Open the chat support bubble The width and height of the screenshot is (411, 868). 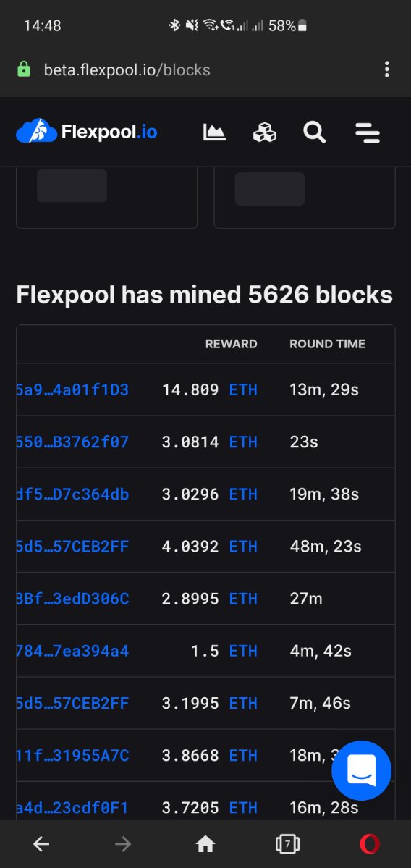[361, 770]
